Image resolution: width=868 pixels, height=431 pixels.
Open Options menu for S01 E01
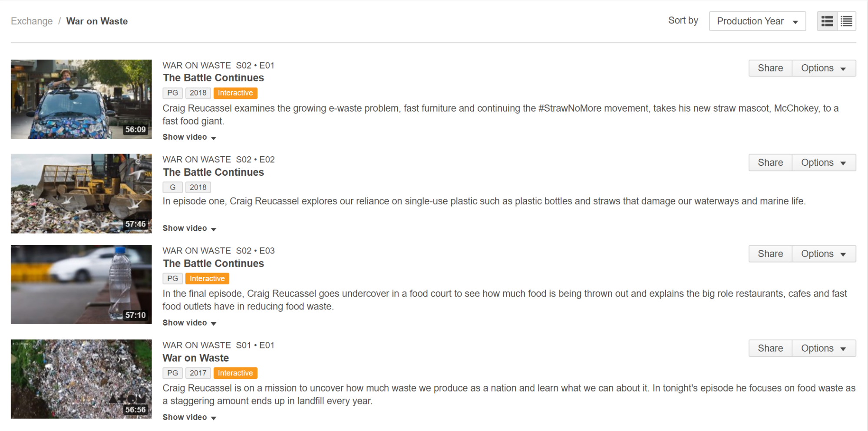pyautogui.click(x=824, y=349)
